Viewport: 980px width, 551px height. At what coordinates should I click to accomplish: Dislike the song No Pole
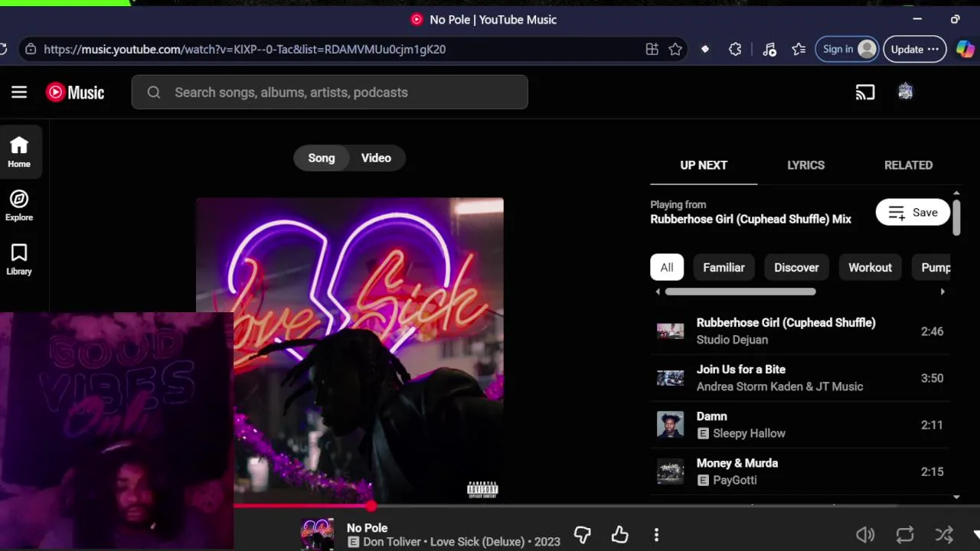pos(583,534)
